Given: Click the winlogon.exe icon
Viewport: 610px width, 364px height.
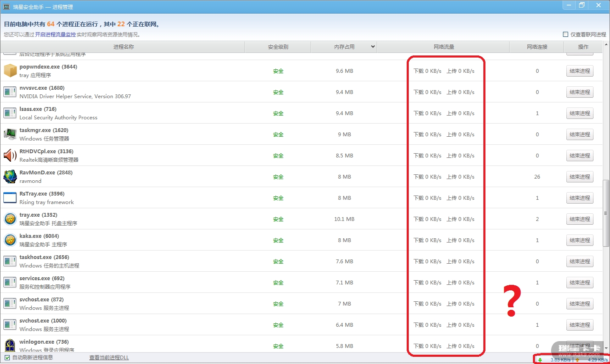Looking at the screenshot, I should click(x=10, y=345).
